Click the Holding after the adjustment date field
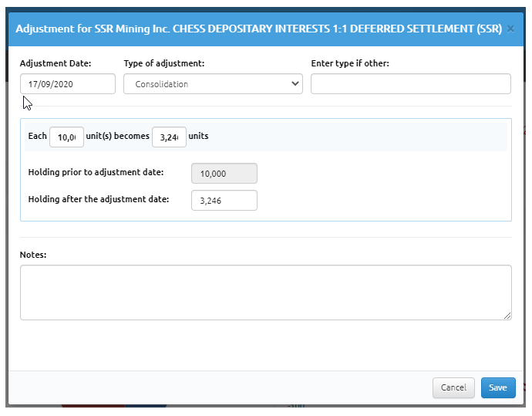 tap(224, 201)
